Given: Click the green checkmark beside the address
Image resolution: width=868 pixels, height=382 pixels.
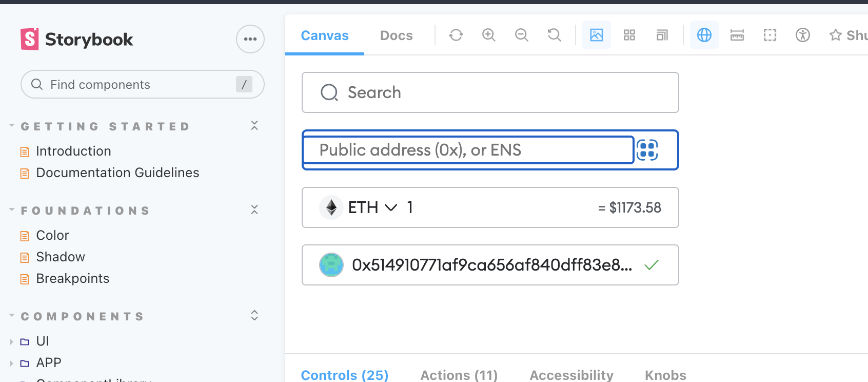Looking at the screenshot, I should pyautogui.click(x=652, y=265).
